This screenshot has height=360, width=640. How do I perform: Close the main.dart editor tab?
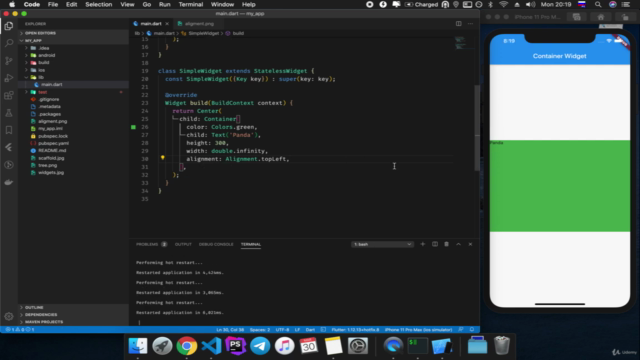point(167,24)
